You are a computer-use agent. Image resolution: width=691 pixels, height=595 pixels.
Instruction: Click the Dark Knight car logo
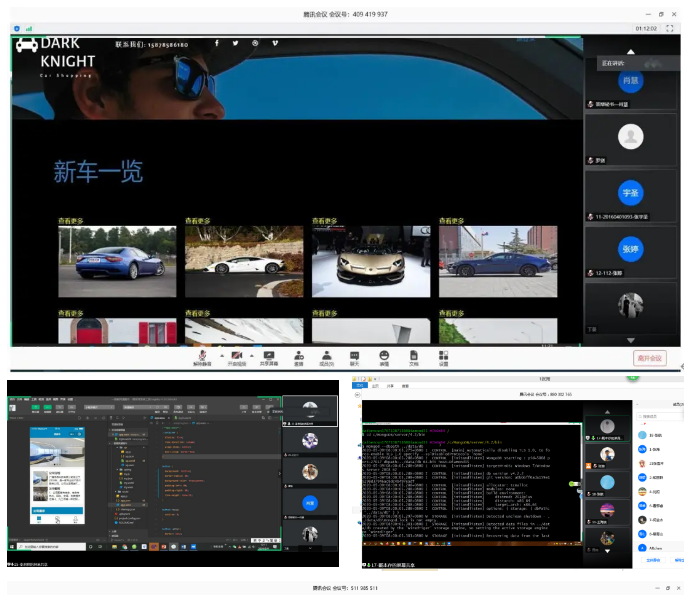(27, 45)
